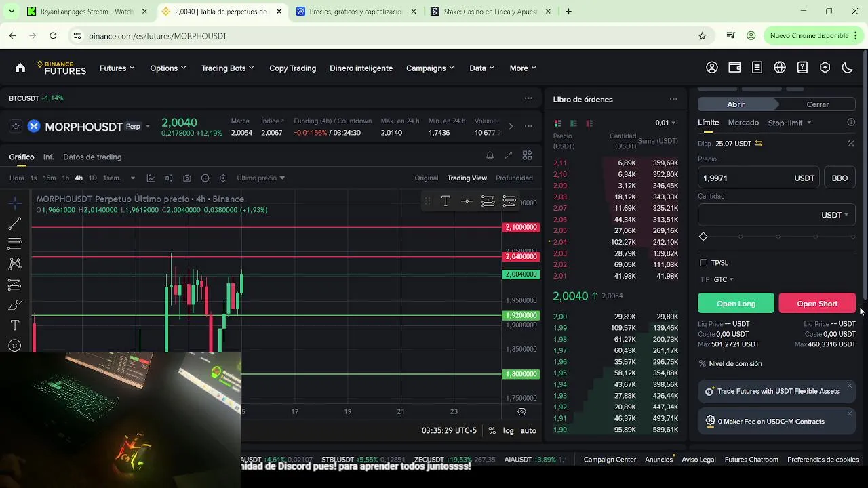Click the plus circle chart icon
This screenshot has width=868, height=488.
click(205, 178)
